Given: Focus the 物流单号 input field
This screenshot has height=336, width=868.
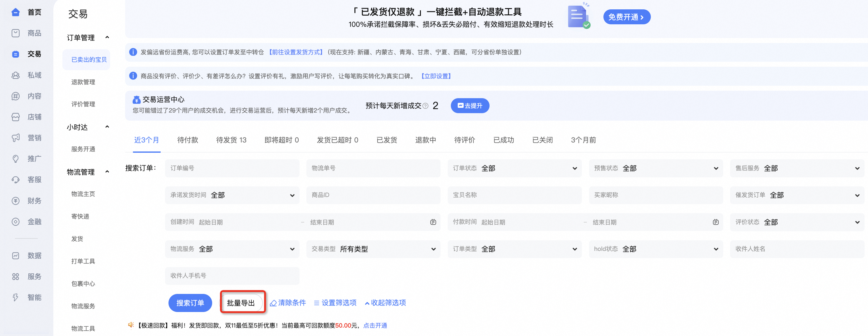Looking at the screenshot, I should click(x=373, y=168).
